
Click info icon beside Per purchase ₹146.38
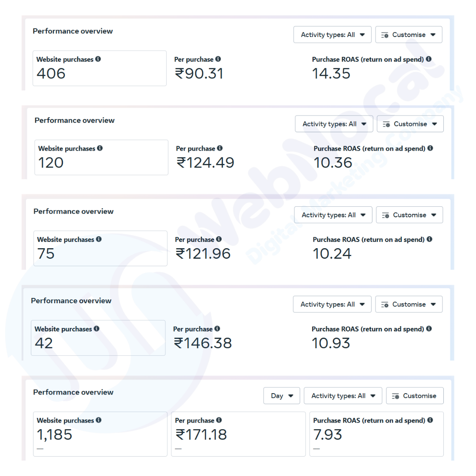pyautogui.click(x=217, y=329)
